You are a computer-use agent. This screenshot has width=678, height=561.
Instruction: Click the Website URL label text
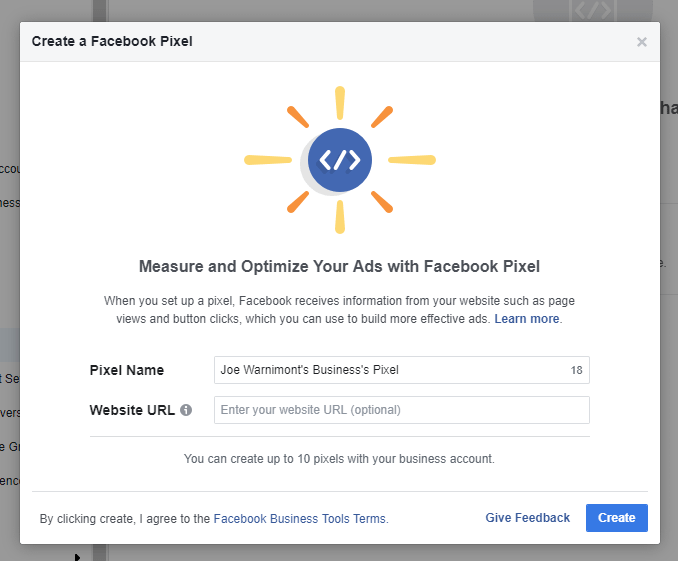pyautogui.click(x=132, y=410)
